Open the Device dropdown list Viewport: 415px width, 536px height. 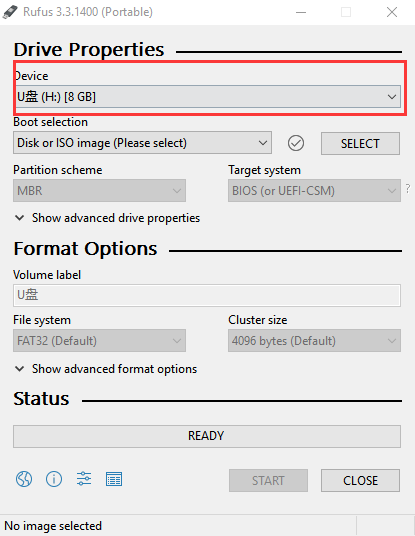(x=208, y=97)
